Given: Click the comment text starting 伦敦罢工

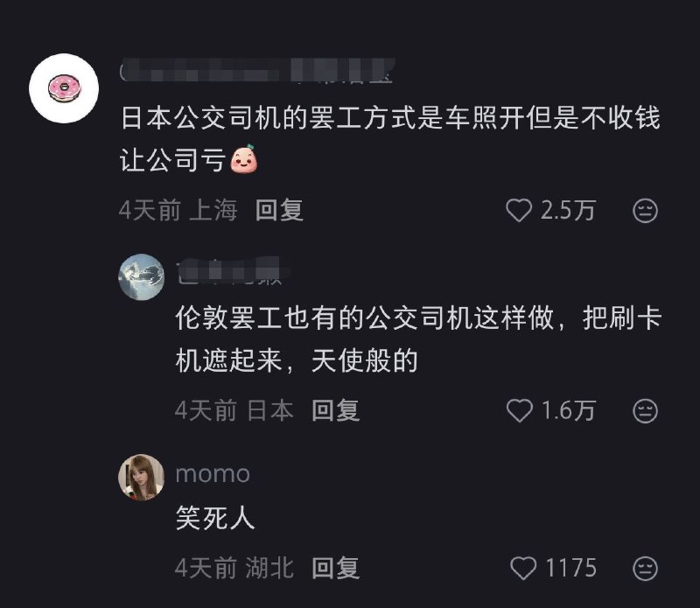Looking at the screenshot, I should tap(417, 339).
